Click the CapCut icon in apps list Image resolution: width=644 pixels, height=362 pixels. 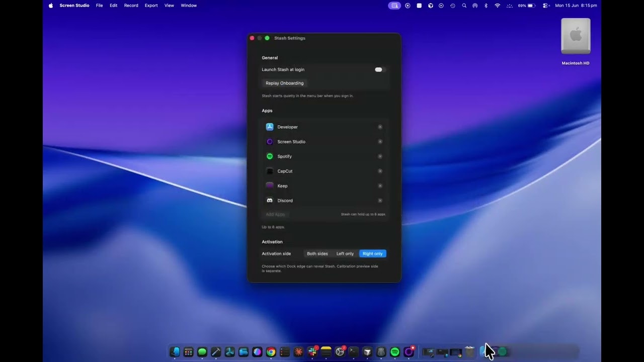(x=270, y=171)
